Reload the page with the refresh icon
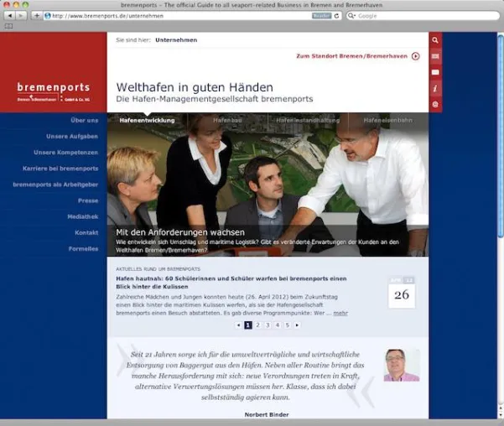504x426 pixels. tap(336, 16)
